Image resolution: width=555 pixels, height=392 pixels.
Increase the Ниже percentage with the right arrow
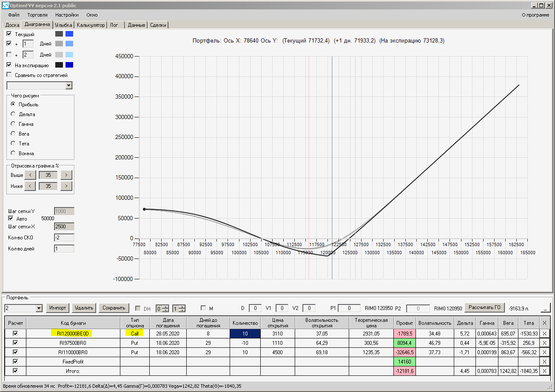[x=66, y=186]
